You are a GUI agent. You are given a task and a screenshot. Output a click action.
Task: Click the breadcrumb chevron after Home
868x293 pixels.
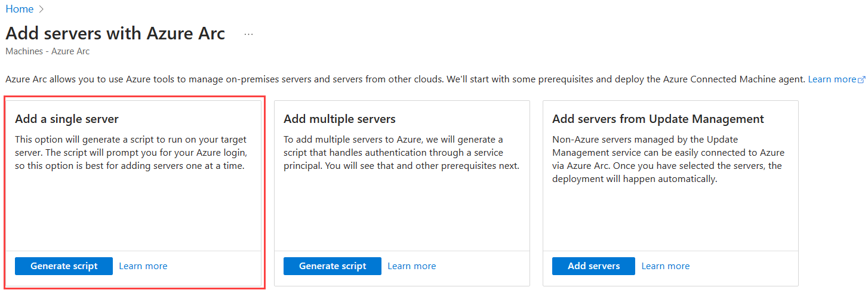pyautogui.click(x=42, y=9)
